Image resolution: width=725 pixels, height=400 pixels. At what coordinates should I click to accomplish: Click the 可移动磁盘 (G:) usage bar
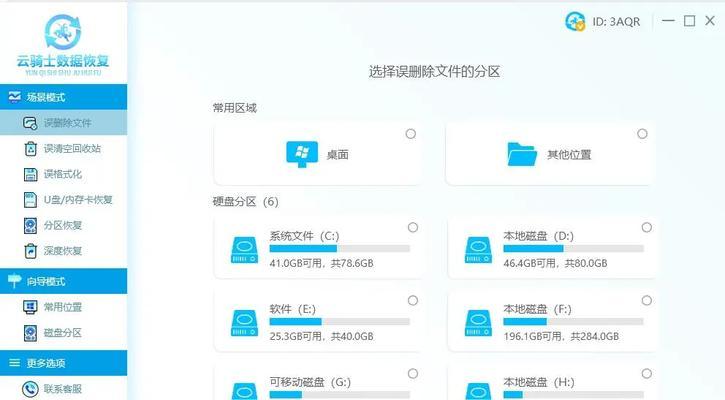click(340, 395)
